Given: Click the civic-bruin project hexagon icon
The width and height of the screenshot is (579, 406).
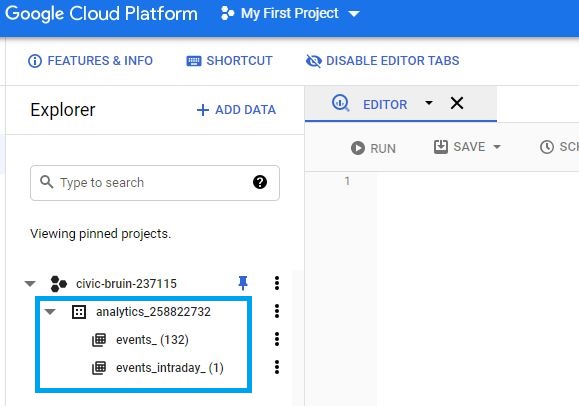Looking at the screenshot, I should click(x=59, y=284).
